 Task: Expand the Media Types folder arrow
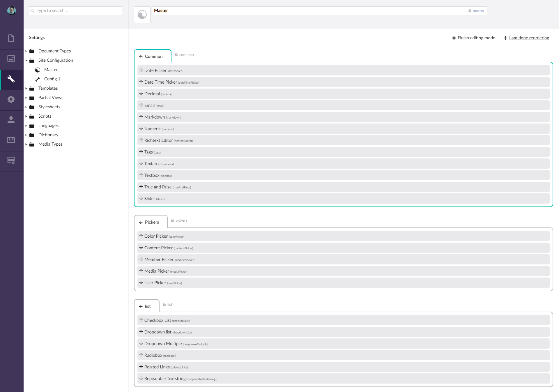pyautogui.click(x=26, y=144)
